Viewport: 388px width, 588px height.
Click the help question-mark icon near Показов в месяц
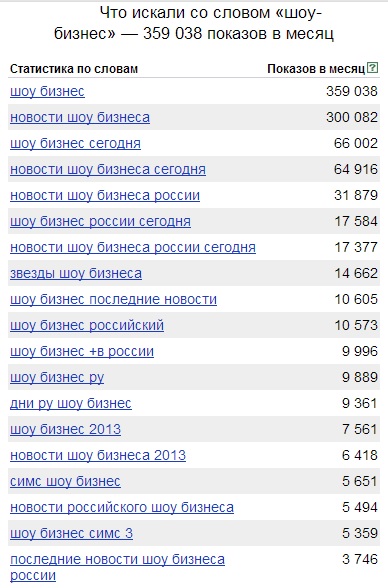[x=372, y=68]
